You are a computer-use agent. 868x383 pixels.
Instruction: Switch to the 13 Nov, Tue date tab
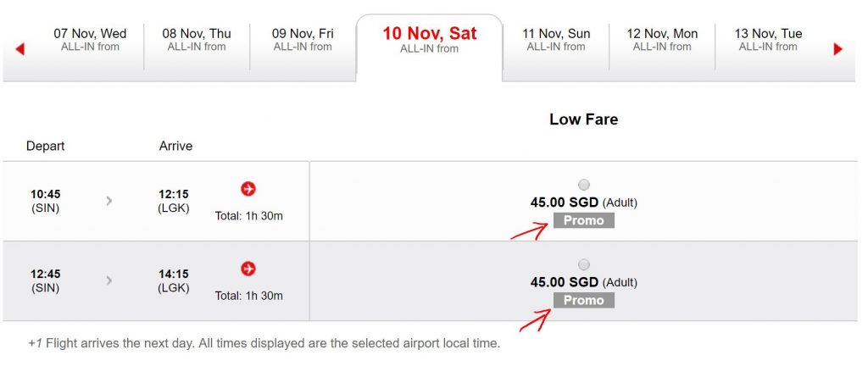(768, 40)
